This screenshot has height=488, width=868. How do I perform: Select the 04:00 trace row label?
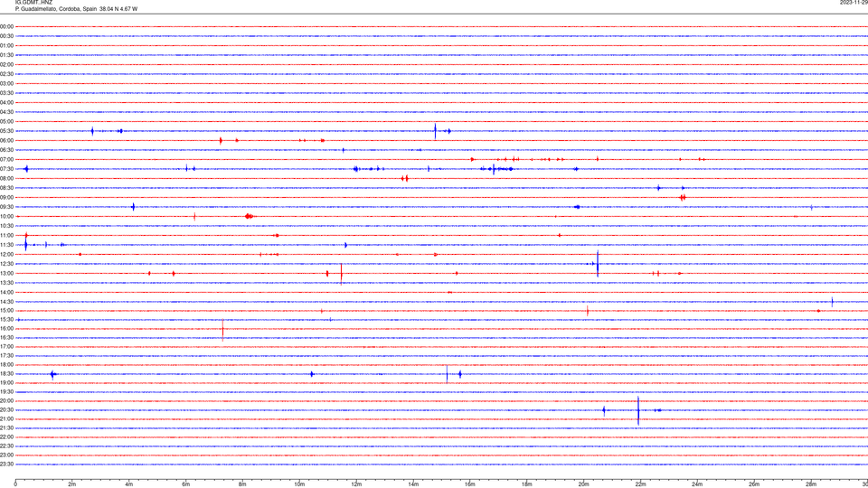6,102
